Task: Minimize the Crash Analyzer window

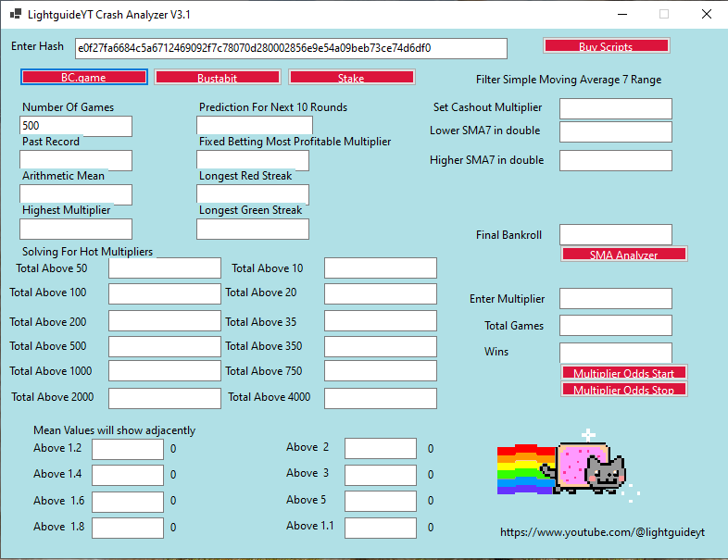Action: 621,15
